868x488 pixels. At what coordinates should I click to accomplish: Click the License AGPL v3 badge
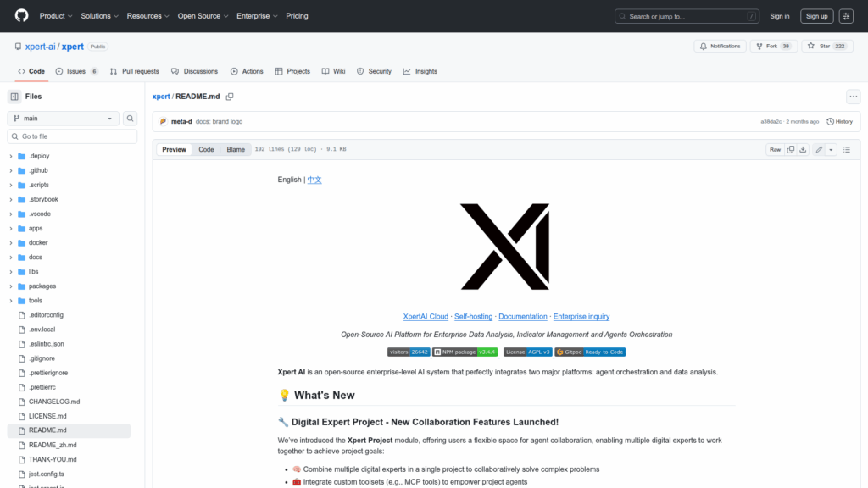[x=527, y=352]
